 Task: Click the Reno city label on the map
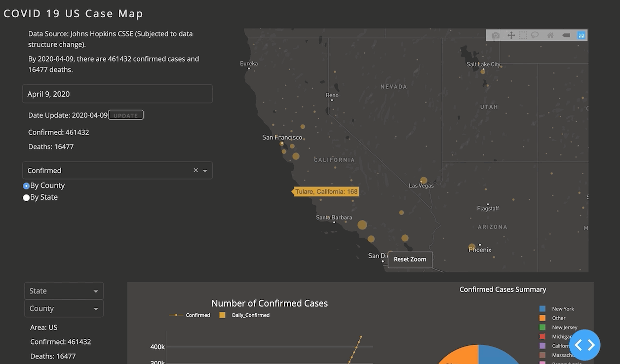point(332,95)
